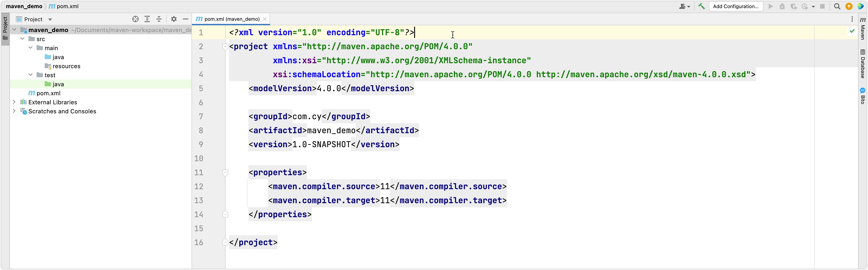Click the groupId value com.cy
This screenshot has height=270, width=868.
[307, 117]
